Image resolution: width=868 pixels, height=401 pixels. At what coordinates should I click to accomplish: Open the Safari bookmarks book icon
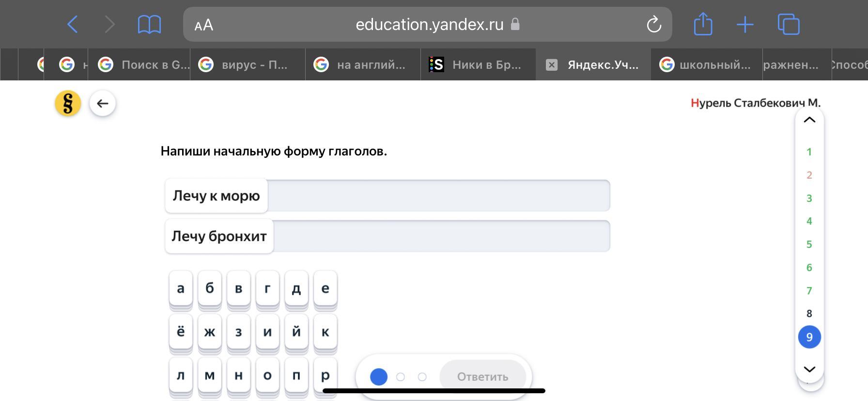point(149,24)
